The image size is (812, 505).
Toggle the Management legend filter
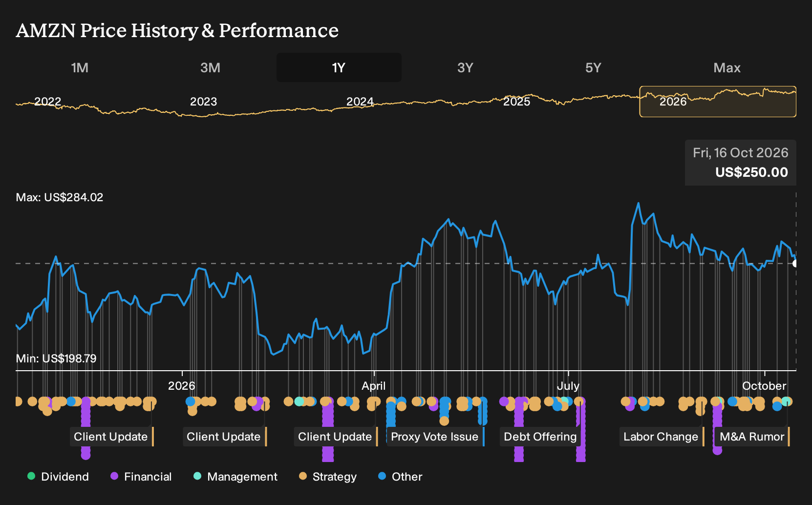[x=235, y=477]
